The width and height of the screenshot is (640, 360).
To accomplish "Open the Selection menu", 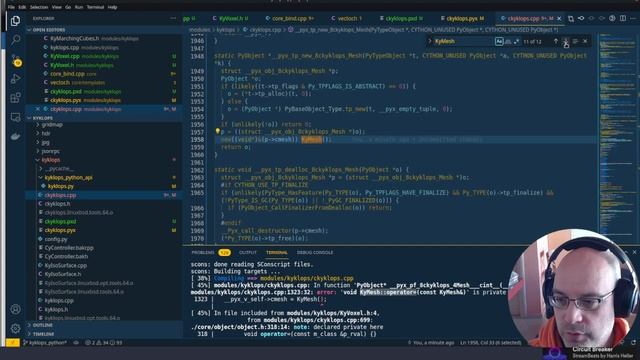I will [x=39, y=7].
